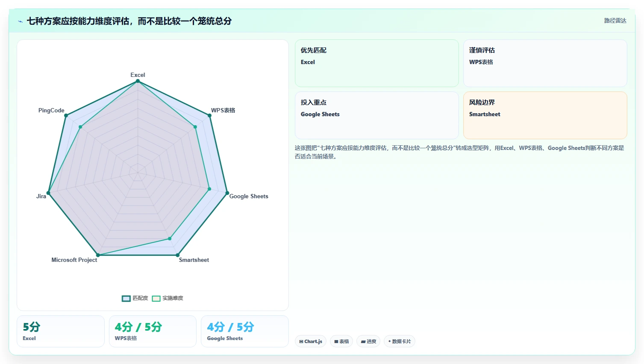Click the Excel data point on the radar
The width and height of the screenshot is (644, 364).
tap(138, 81)
